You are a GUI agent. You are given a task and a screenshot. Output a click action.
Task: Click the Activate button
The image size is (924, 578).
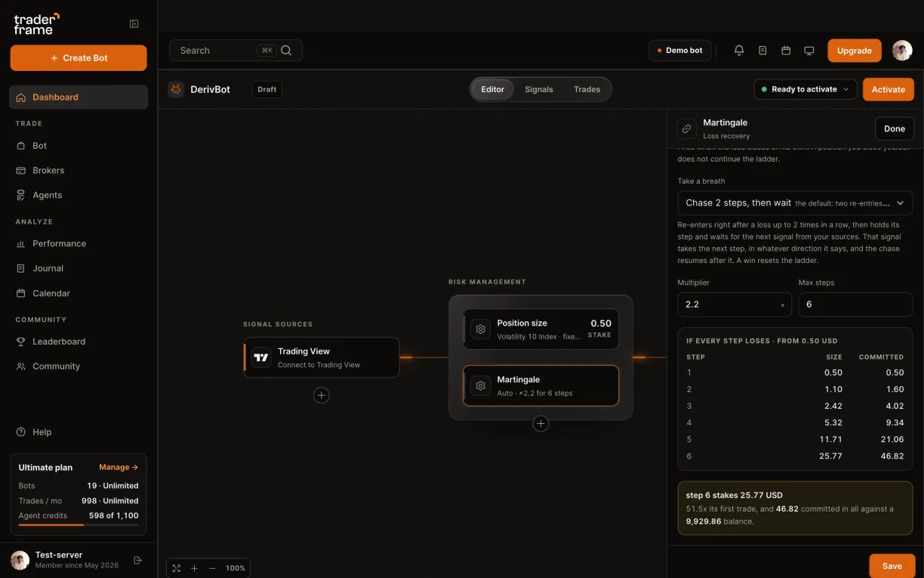coord(889,89)
